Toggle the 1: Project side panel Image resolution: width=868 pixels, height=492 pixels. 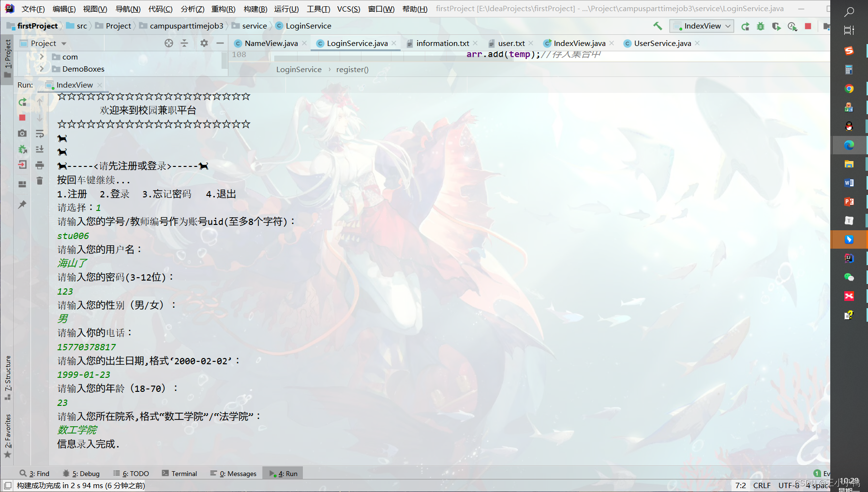point(7,59)
